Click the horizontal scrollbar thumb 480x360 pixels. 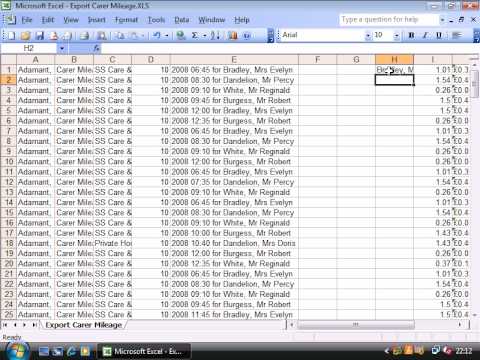tap(356, 325)
